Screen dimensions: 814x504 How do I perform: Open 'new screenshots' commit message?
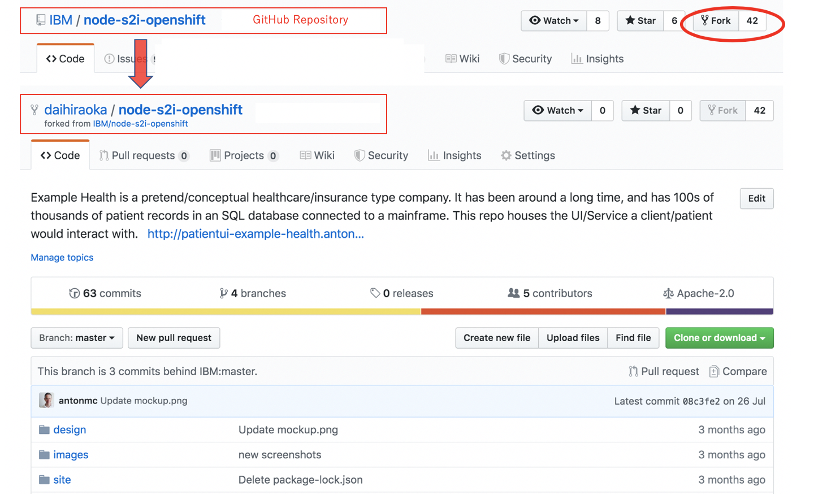point(280,455)
